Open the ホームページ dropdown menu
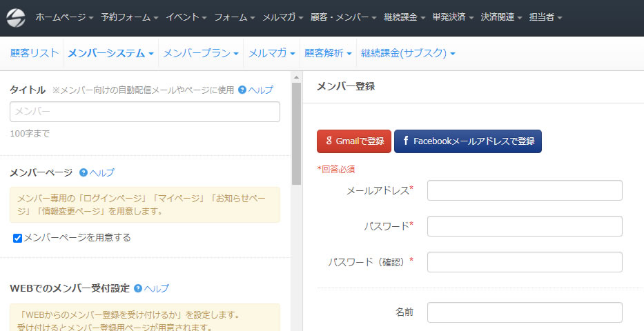644x331 pixels. click(x=64, y=17)
